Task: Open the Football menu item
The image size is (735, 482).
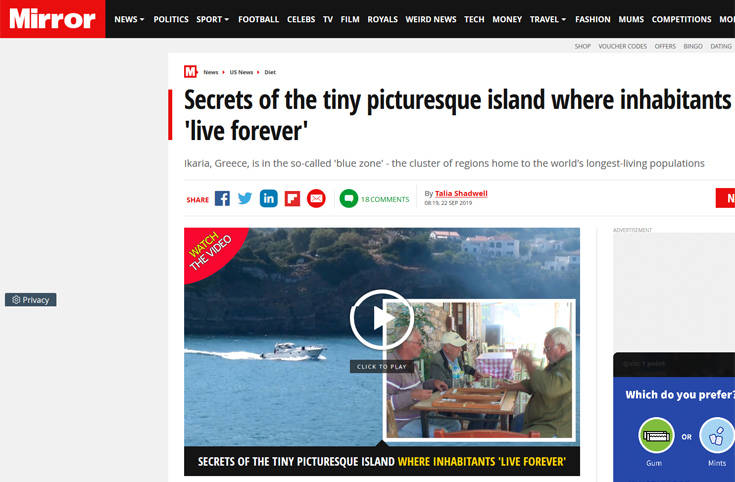Action: [x=258, y=19]
